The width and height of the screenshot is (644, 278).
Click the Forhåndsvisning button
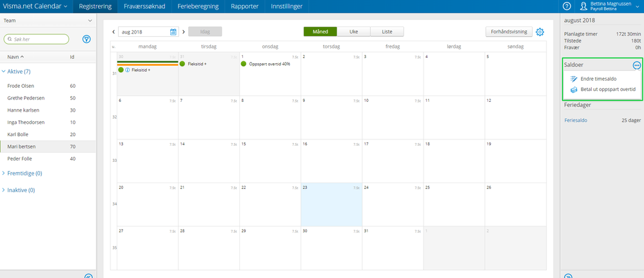point(509,32)
